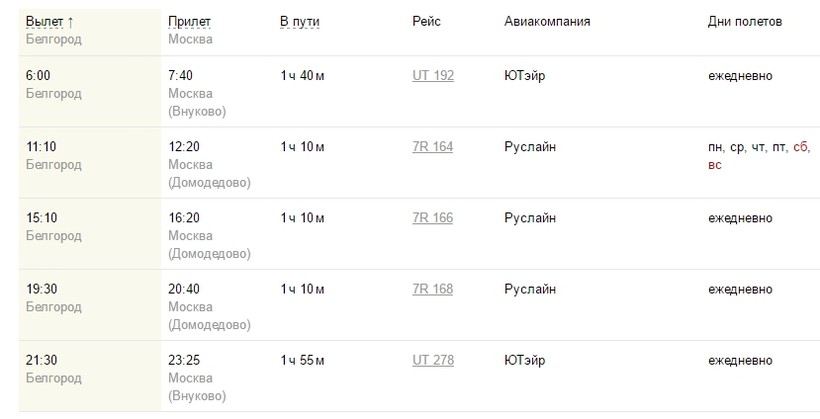Select the 21:30 departure time

pos(41,360)
